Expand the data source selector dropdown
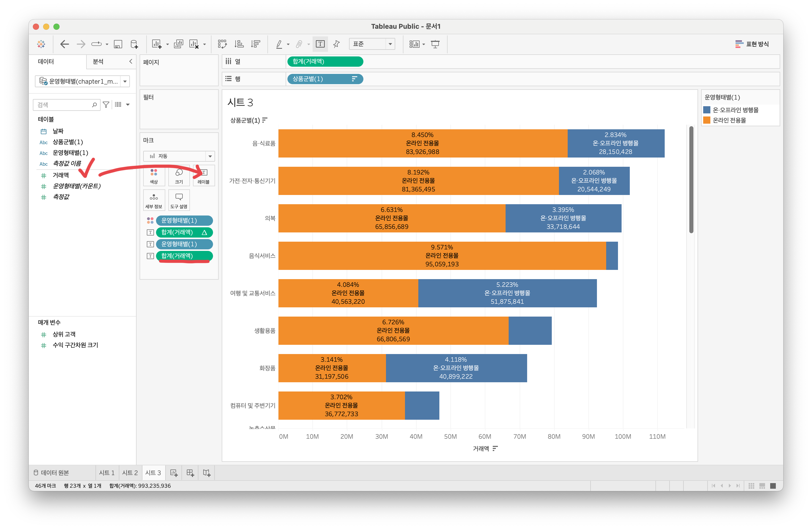Image resolution: width=812 pixels, height=529 pixels. [x=125, y=82]
